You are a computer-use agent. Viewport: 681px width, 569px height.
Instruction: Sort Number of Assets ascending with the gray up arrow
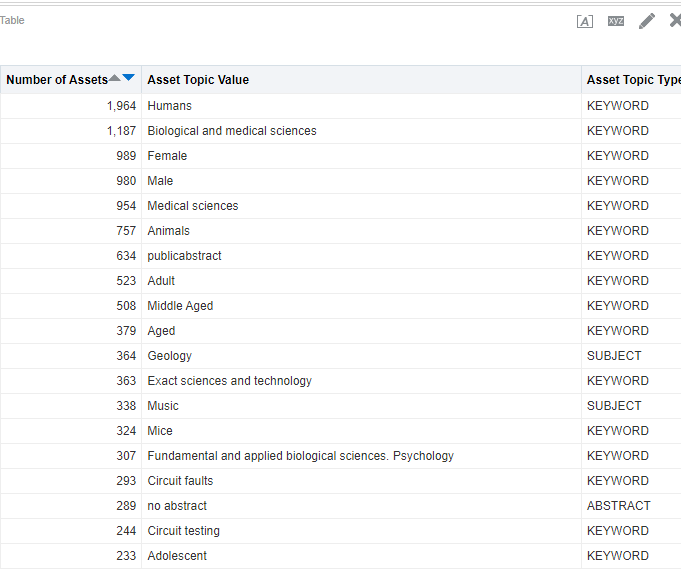[x=115, y=78]
